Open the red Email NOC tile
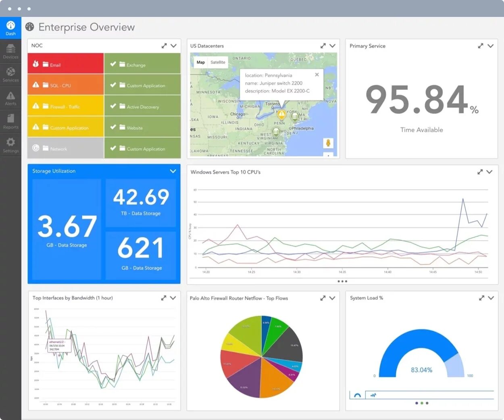 pyautogui.click(x=66, y=63)
